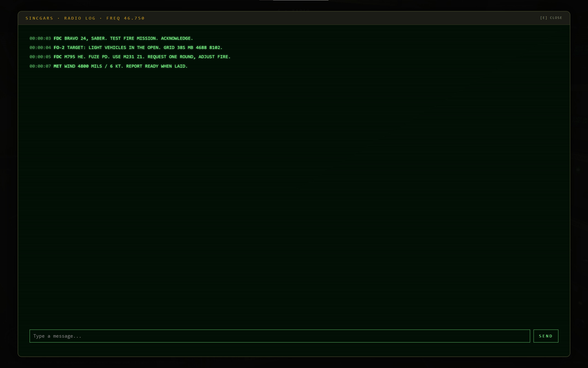The image size is (588, 368).
Task: Click the message input field
Action: pyautogui.click(x=280, y=336)
